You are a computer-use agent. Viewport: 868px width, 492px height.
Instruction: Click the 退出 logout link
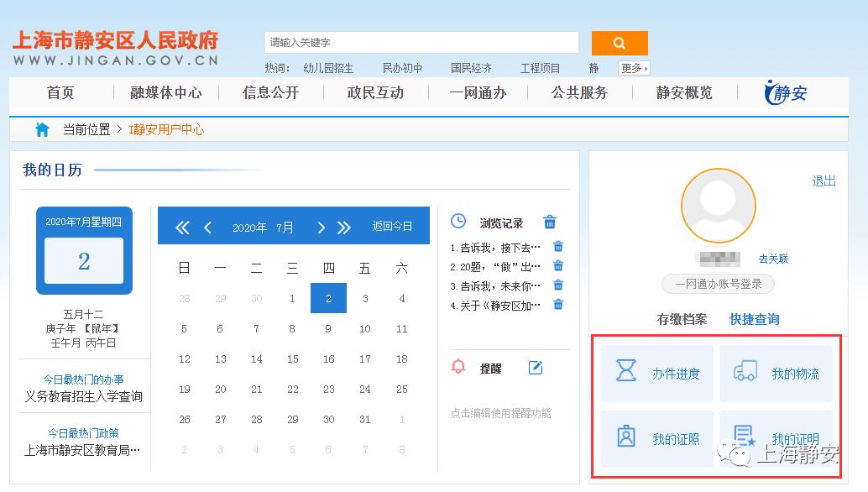[x=824, y=180]
